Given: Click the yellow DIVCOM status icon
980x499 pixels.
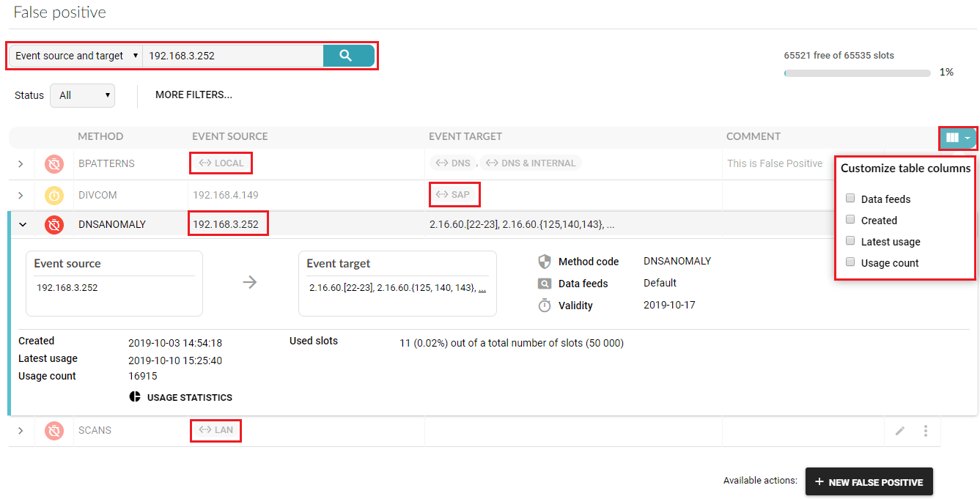Looking at the screenshot, I should [x=54, y=196].
